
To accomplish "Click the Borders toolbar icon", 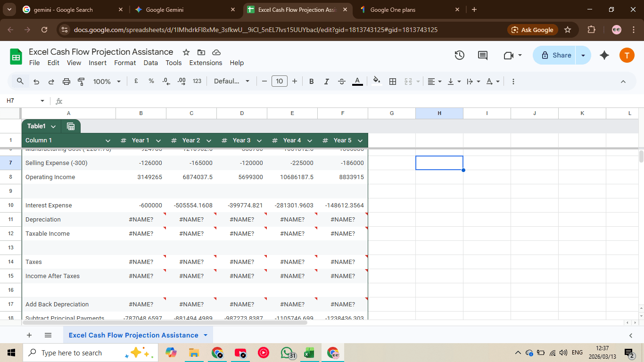I will [x=392, y=82].
